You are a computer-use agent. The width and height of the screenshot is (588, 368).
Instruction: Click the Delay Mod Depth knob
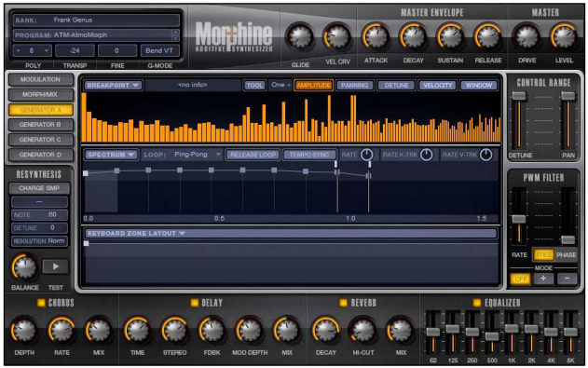tap(250, 331)
